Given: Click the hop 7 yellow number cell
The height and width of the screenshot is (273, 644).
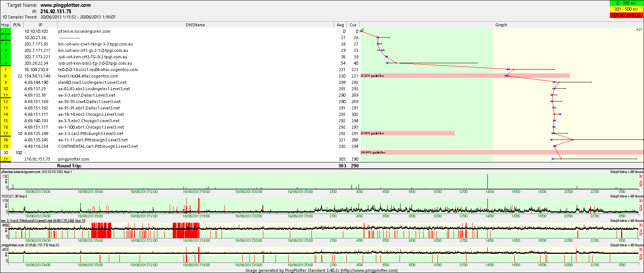Looking at the screenshot, I should tap(6, 70).
